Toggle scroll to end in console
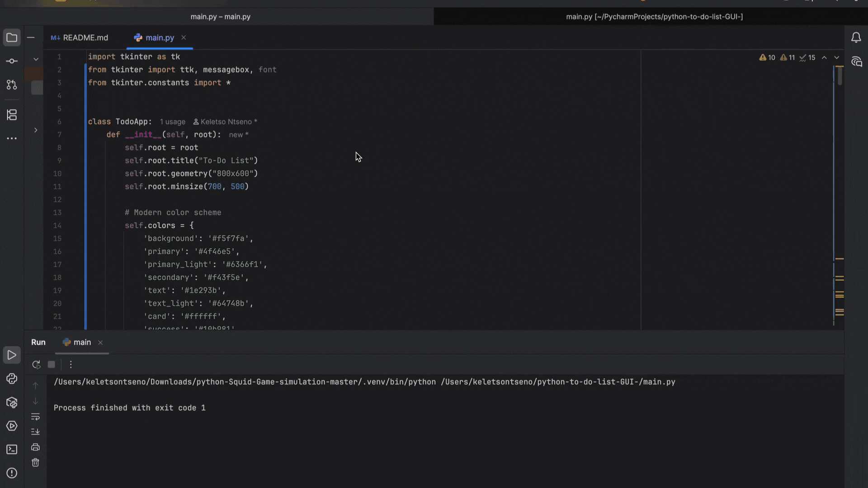 click(35, 432)
